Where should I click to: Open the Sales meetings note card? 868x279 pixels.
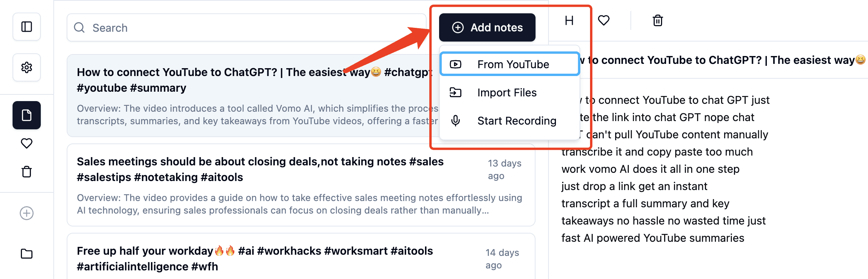point(301,185)
